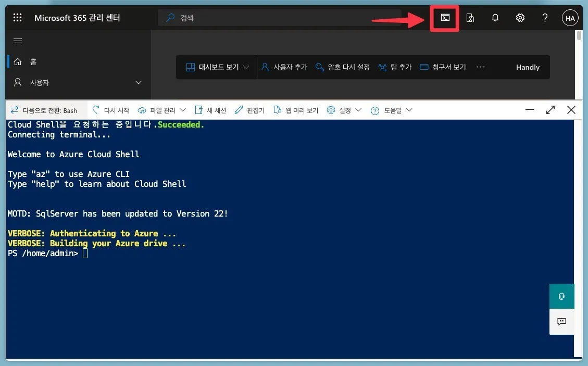Start a 새 세션
588x366 pixels.
click(x=210, y=110)
